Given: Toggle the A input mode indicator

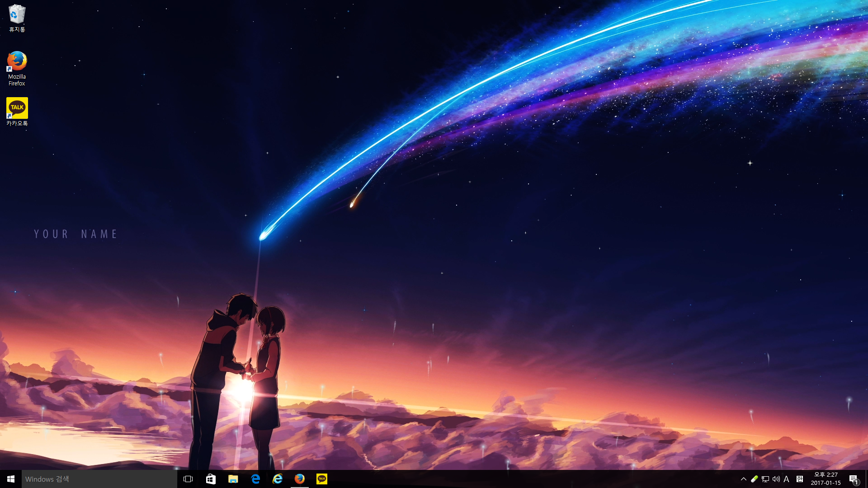Looking at the screenshot, I should [787, 479].
